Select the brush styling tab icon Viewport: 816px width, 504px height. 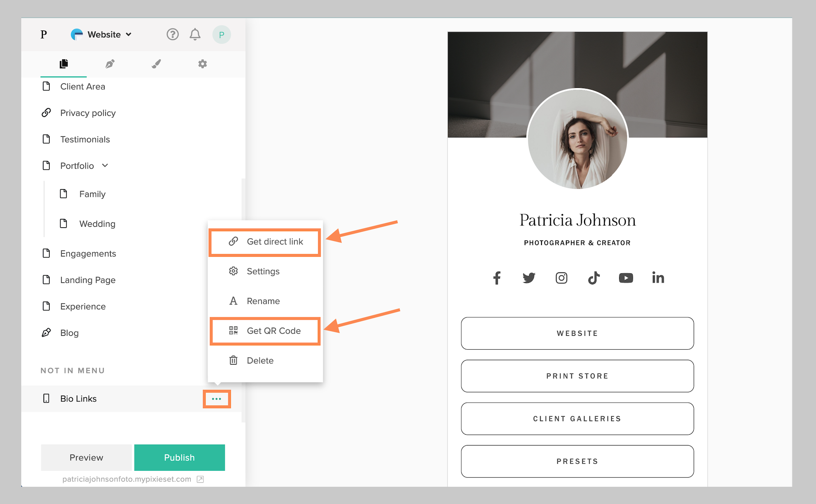[x=156, y=64]
